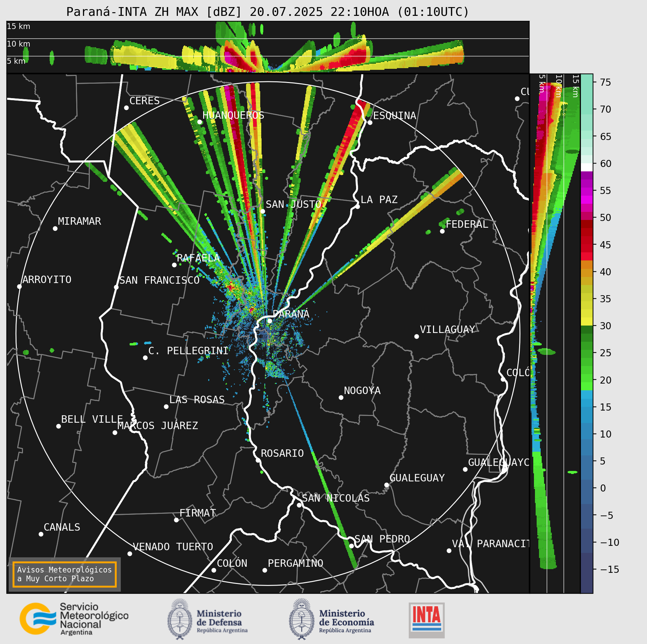The image size is (647, 644).
Task: Click the 75 dBZ value on color scale
Action: [606, 82]
